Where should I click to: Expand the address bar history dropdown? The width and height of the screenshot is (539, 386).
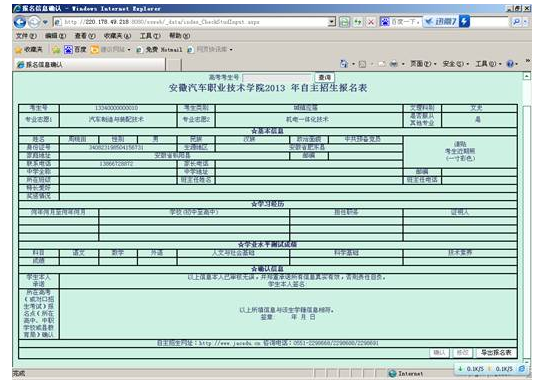331,22
